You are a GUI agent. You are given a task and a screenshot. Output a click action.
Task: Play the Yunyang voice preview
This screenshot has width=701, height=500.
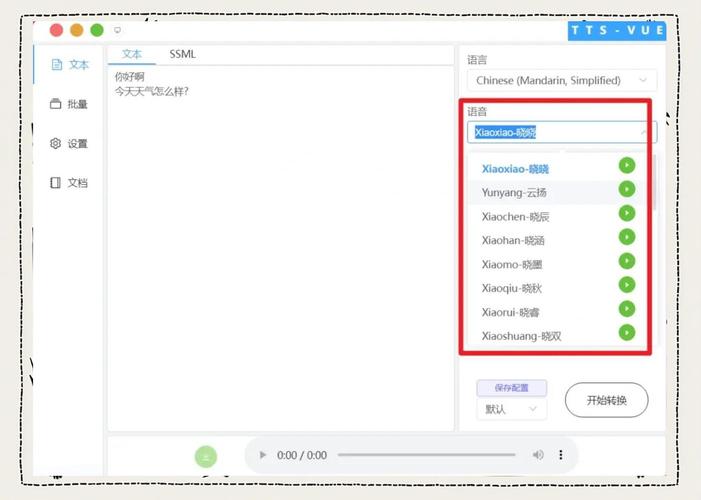click(x=627, y=189)
